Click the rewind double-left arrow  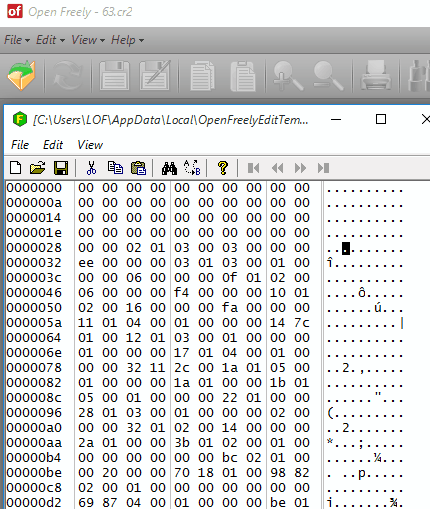(277, 168)
